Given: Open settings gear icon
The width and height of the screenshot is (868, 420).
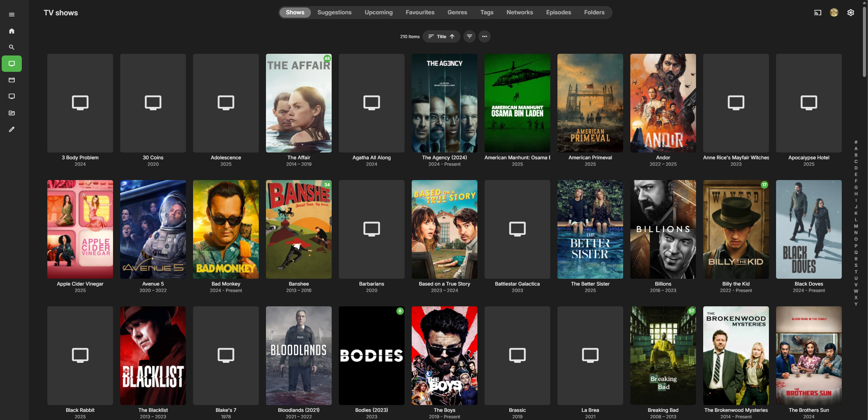Looking at the screenshot, I should (x=851, y=13).
